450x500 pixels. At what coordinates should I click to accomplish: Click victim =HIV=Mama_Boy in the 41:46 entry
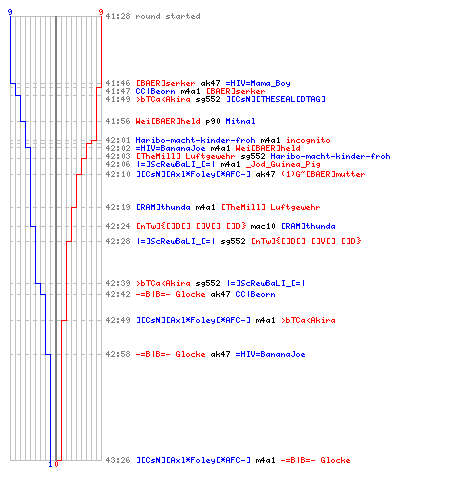click(258, 83)
